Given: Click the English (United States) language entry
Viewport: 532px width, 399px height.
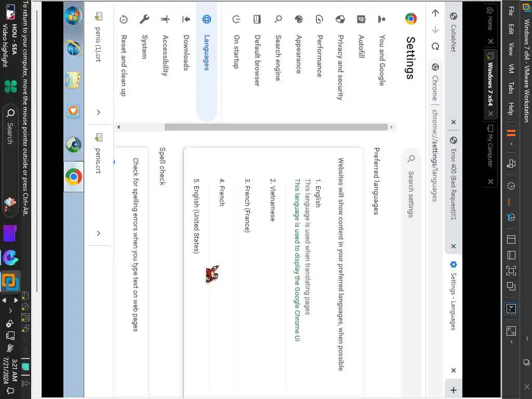Looking at the screenshot, I should [x=196, y=216].
